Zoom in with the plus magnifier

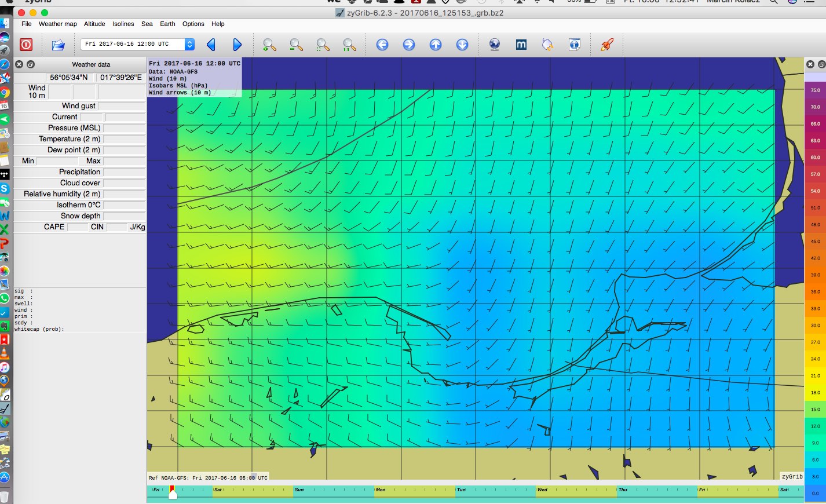tap(269, 45)
